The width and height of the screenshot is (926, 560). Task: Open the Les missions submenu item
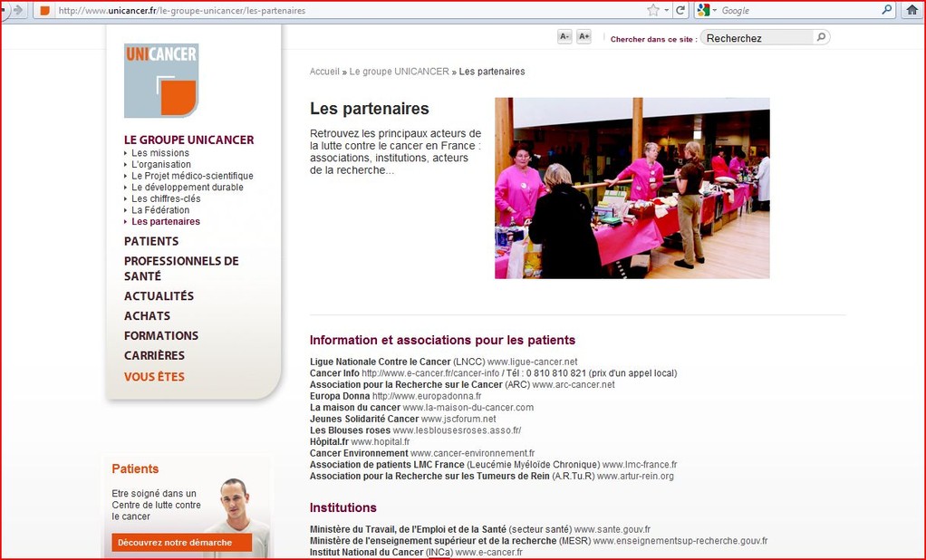pyautogui.click(x=160, y=153)
